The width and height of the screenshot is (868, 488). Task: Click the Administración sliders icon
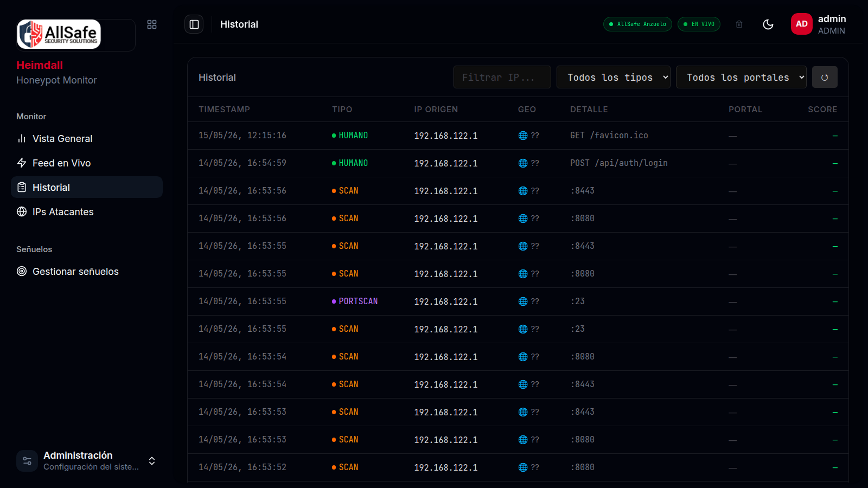[27, 461]
